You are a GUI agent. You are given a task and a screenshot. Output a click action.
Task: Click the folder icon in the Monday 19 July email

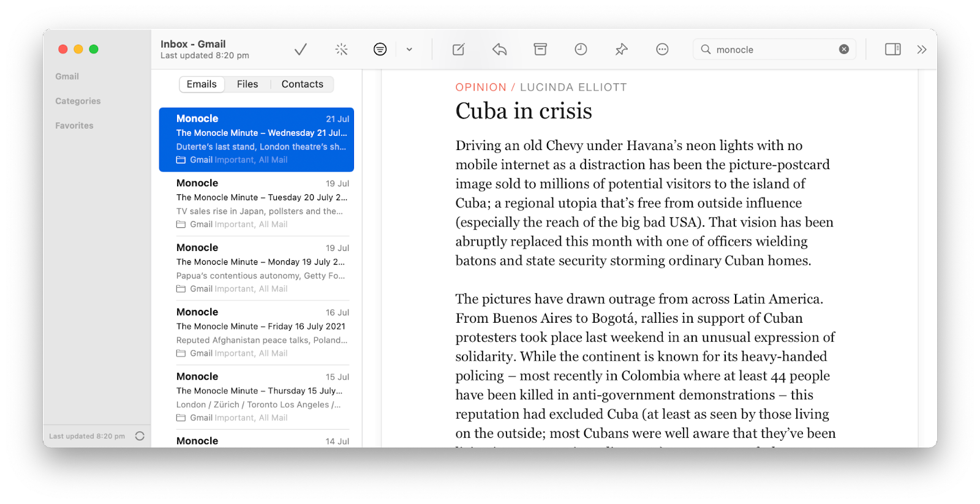[x=181, y=289]
